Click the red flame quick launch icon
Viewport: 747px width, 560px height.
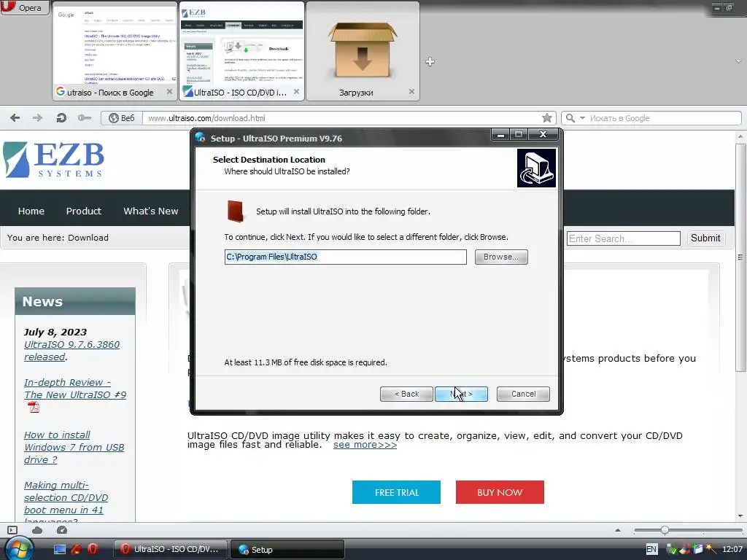76,549
